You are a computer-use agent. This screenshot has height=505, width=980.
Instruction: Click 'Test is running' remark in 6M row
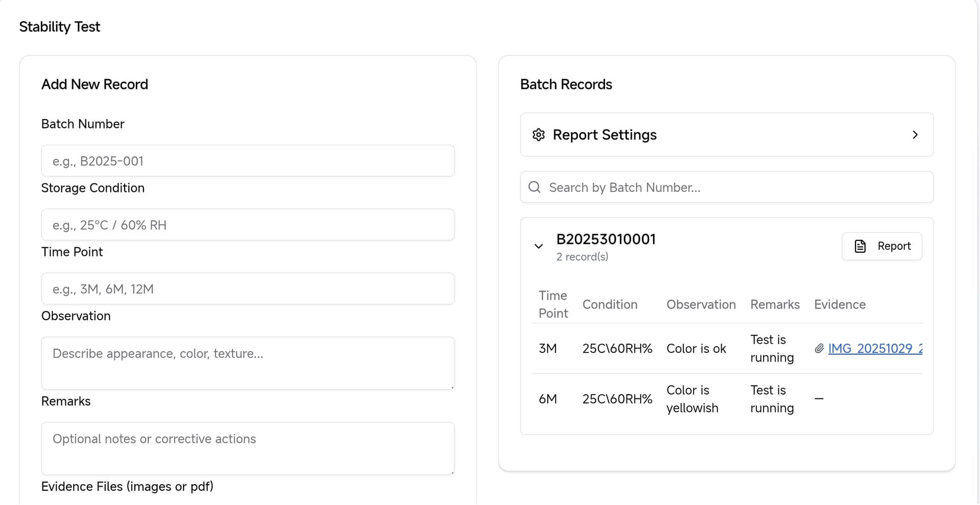[772, 399]
